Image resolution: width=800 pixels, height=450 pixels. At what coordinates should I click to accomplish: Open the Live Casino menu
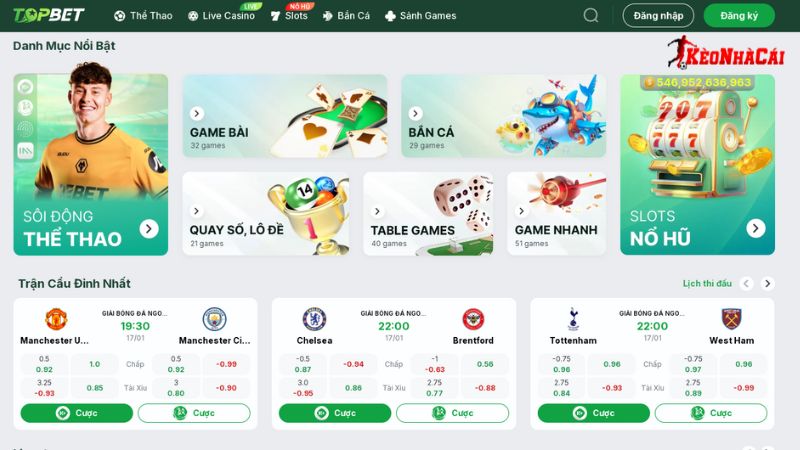(221, 16)
